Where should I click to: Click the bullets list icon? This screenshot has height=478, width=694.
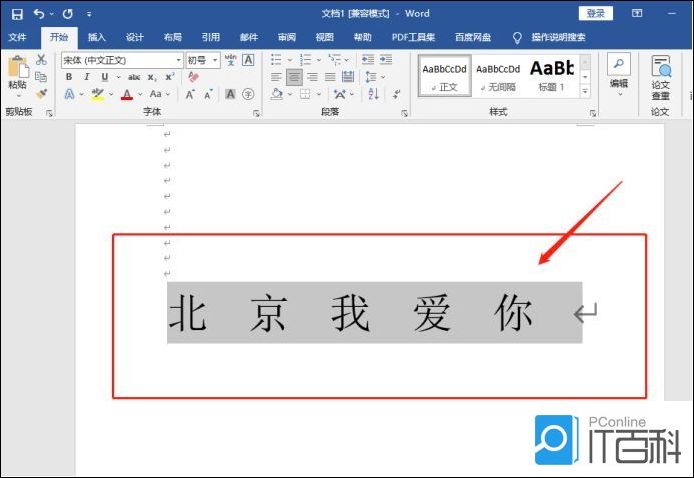(x=276, y=59)
